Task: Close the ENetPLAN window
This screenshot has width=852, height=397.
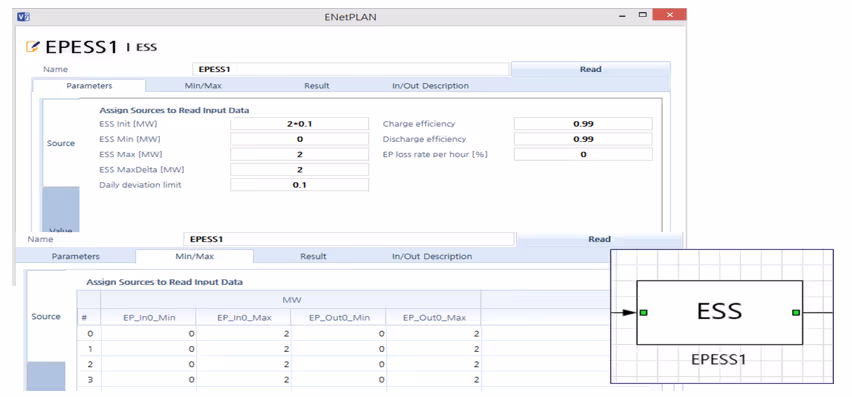Action: (x=669, y=15)
